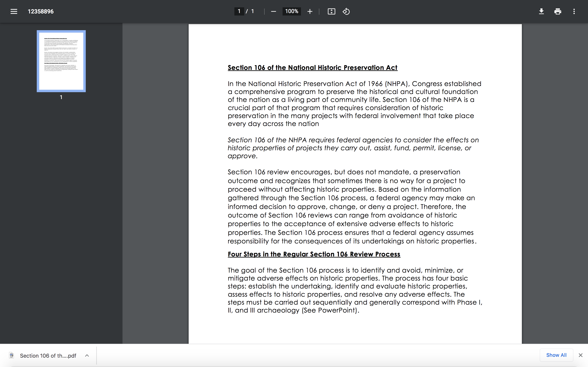Expand options for the downloaded Section 106 PDF

tap(87, 355)
